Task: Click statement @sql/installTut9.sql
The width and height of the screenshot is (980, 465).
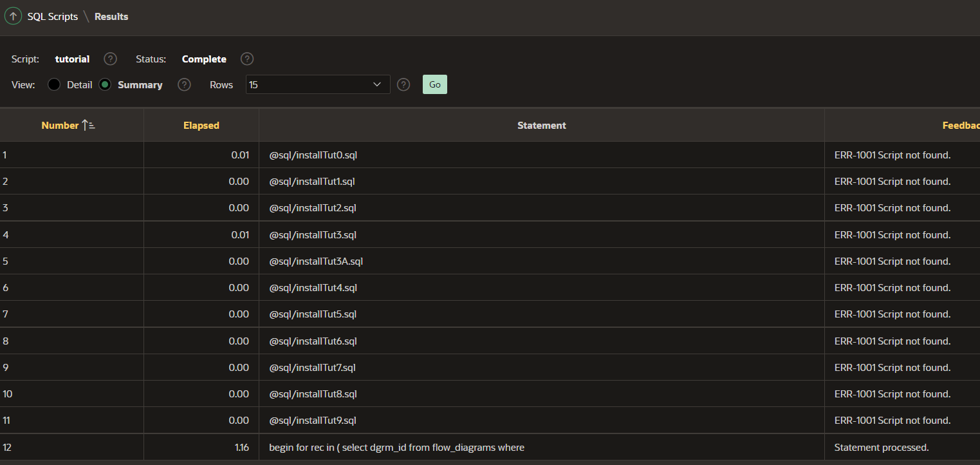Action: click(x=313, y=421)
